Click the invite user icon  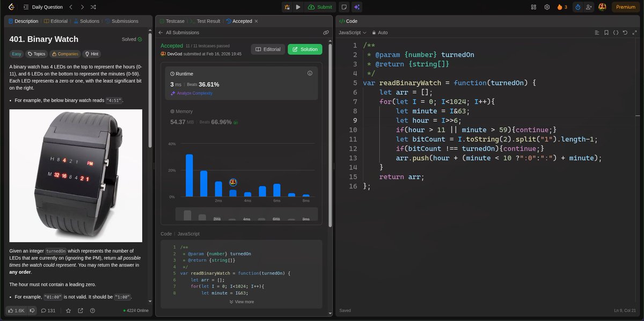tap(589, 7)
